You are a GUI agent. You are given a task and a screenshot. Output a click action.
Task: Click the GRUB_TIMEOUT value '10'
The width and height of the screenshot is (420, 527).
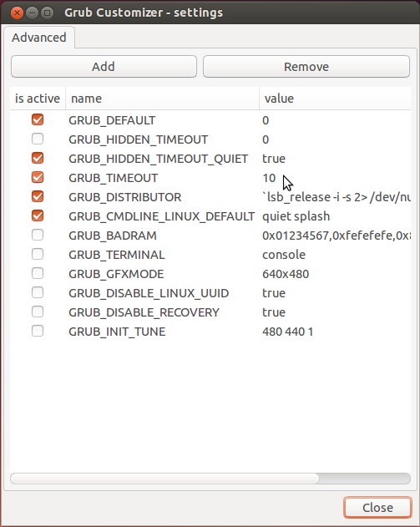coord(269,178)
